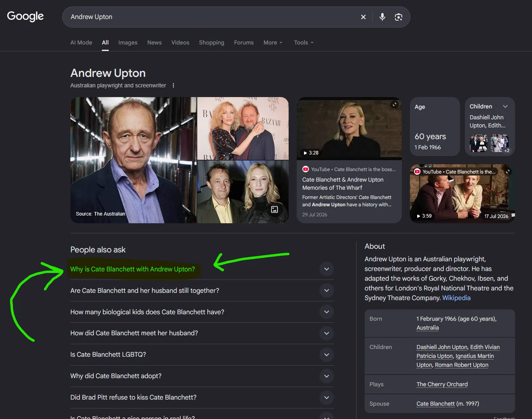532x419 pixels.
Task: Expand 'Why did Cate Blanchett adopt?' question
Action: tap(326, 376)
